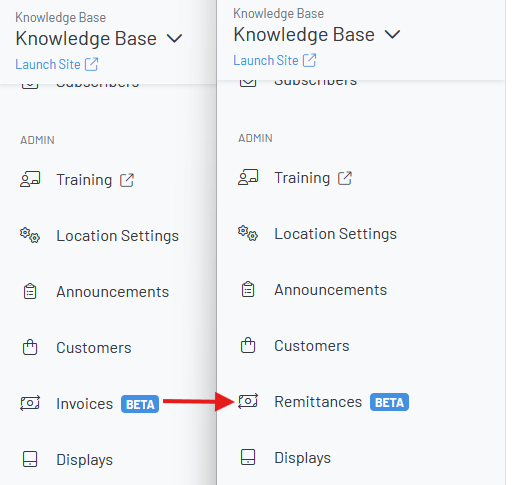Click the Displays tablet icon in right panel

248,457
